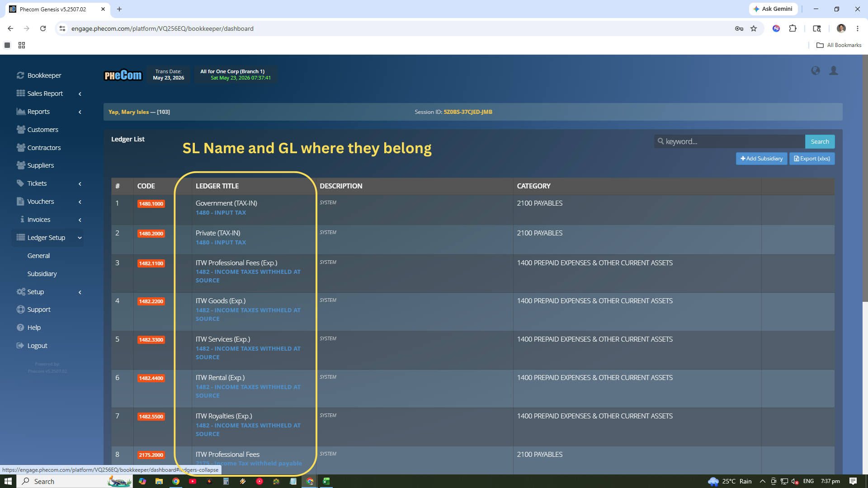Expand the Invoices submenu chevron
Viewport: 868px width, 488px height.
tap(80, 220)
